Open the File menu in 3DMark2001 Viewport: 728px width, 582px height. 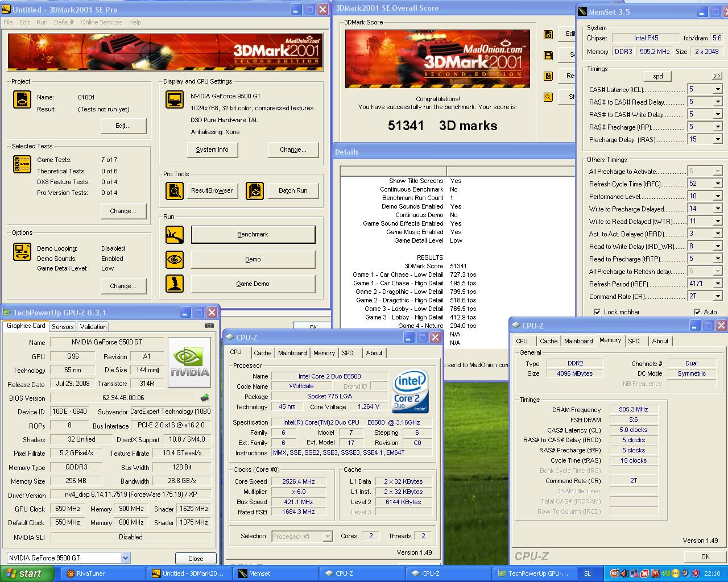pyautogui.click(x=8, y=22)
